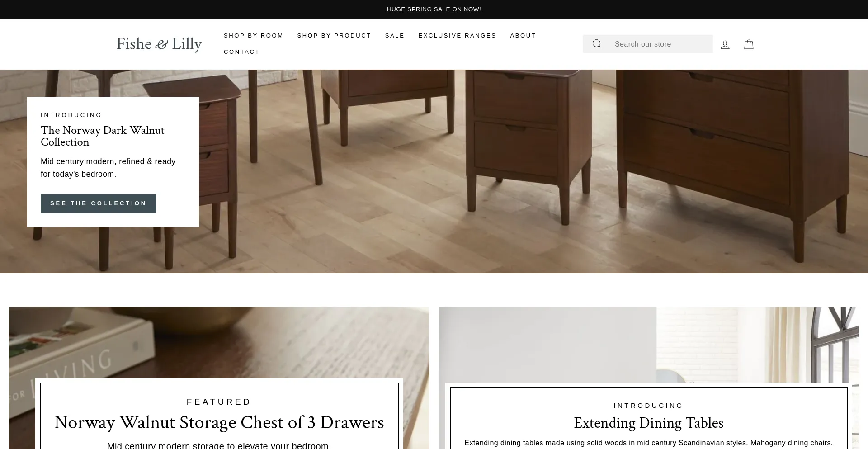Open Norway Walnut Storage Chest heading
The width and height of the screenshot is (868, 449).
point(219,422)
